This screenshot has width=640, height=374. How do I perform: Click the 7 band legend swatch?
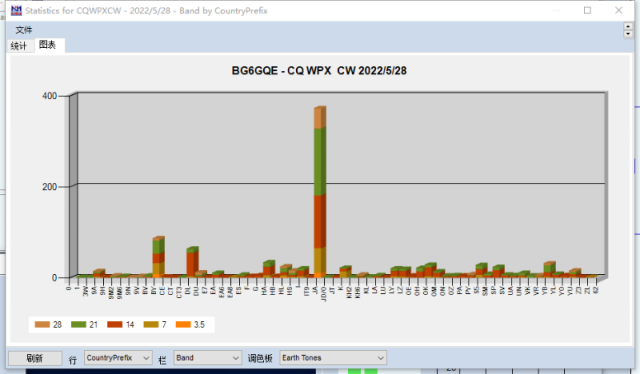pos(151,325)
